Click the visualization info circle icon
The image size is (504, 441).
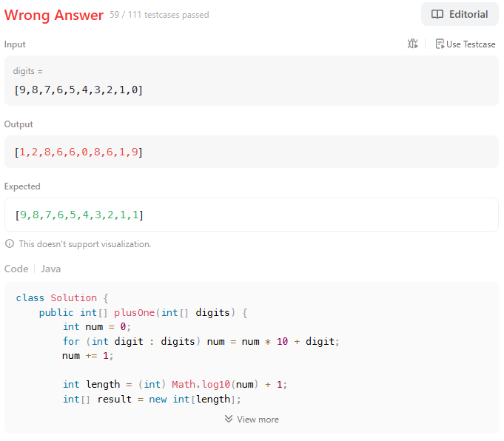(10, 243)
